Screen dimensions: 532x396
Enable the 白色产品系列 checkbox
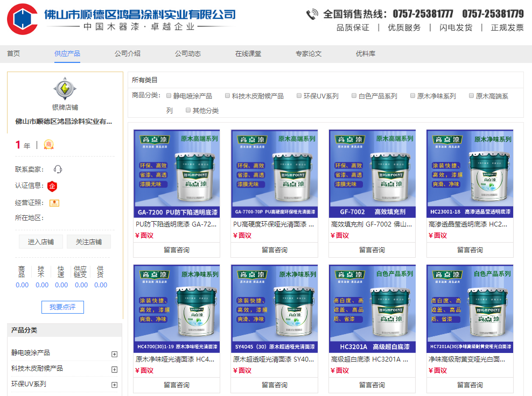(354, 96)
